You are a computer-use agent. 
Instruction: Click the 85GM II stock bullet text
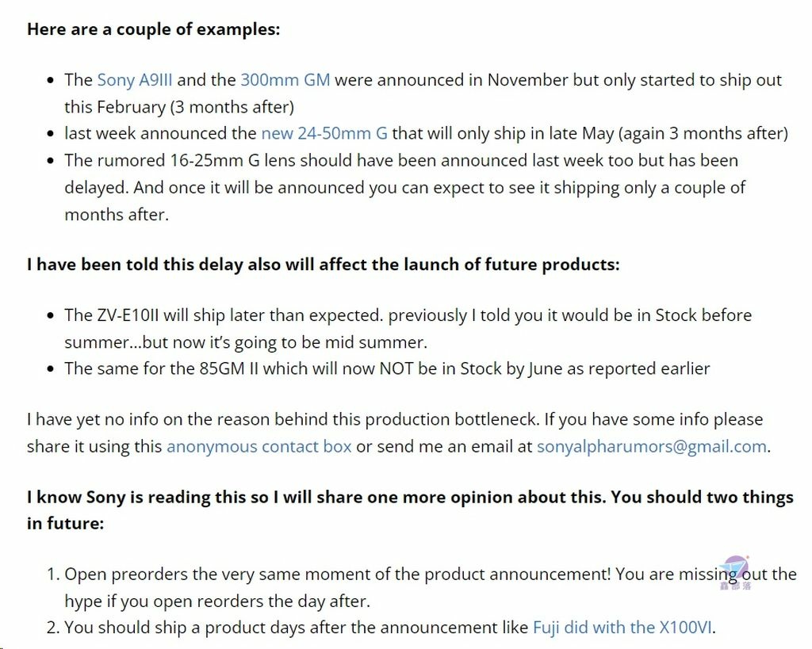coord(387,369)
